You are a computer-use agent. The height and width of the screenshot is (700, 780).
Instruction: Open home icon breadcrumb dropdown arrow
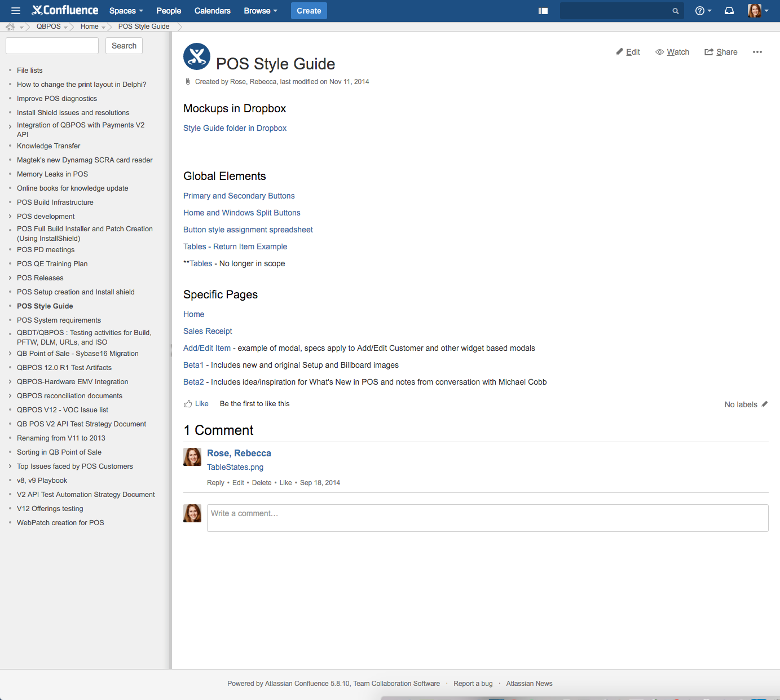21,28
